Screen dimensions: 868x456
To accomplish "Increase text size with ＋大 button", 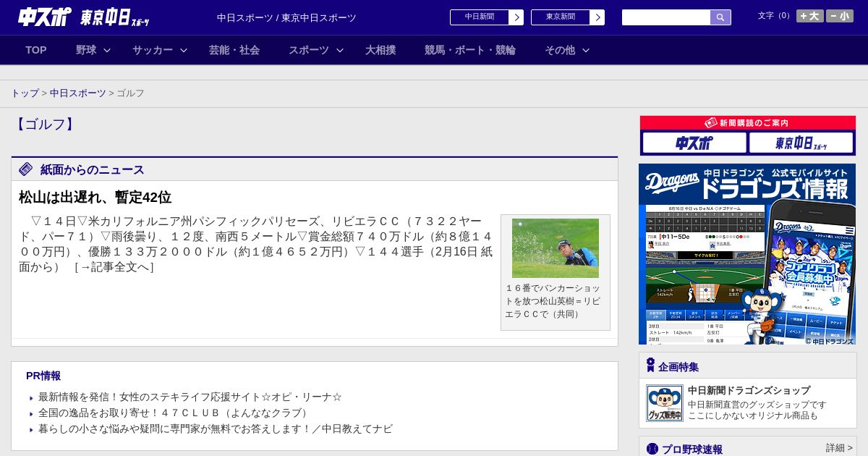I will pyautogui.click(x=810, y=16).
